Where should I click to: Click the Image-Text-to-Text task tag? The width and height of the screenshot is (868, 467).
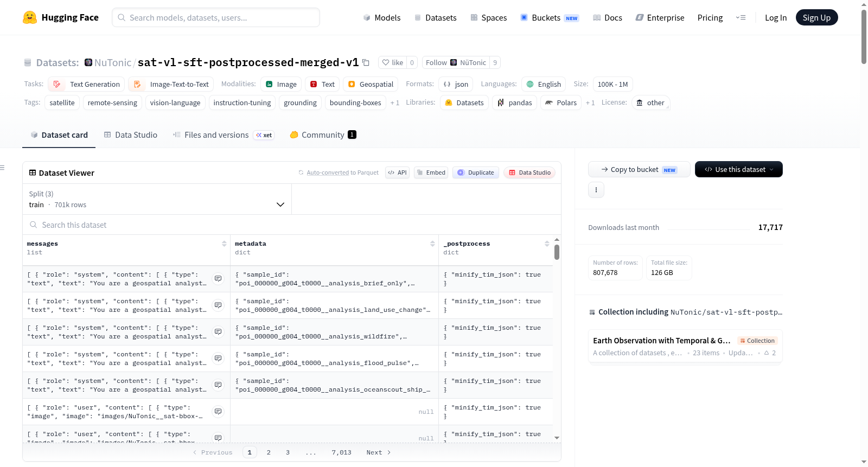[171, 84]
